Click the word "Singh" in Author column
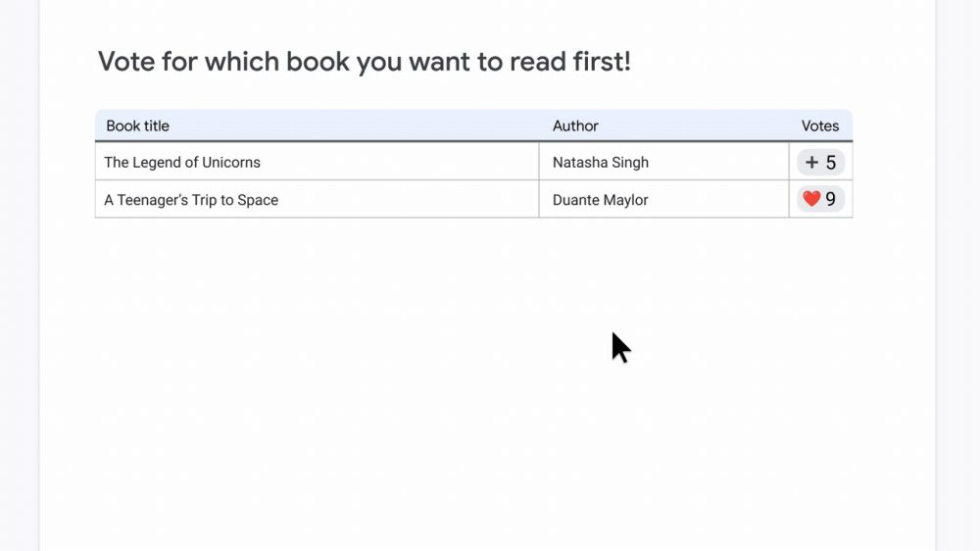Screen dimensions: 980x551 pos(629,163)
